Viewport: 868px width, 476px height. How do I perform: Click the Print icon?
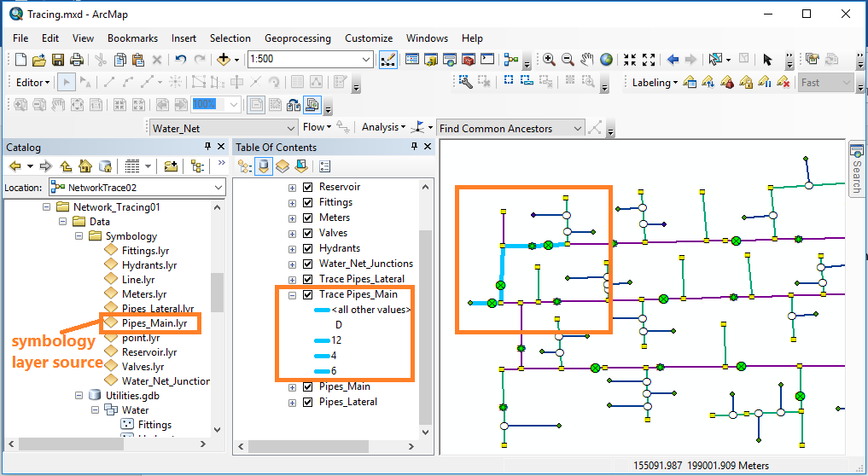[77, 59]
